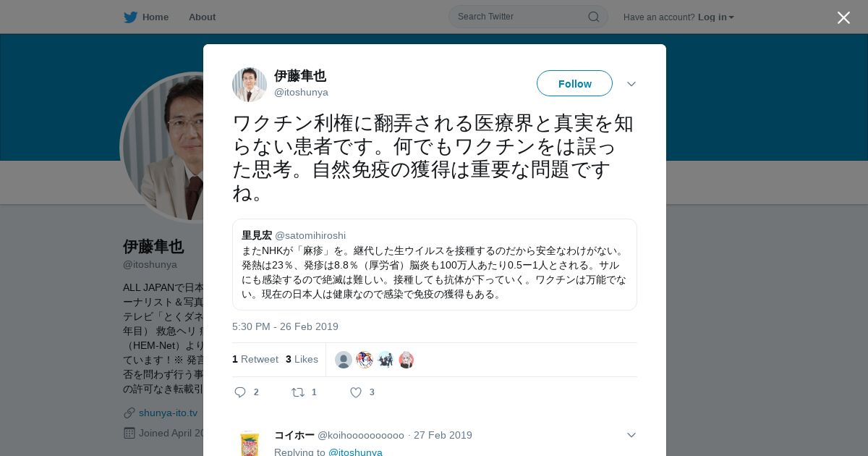Click first gray avatar among likers
This screenshot has height=456, width=868.
(344, 360)
